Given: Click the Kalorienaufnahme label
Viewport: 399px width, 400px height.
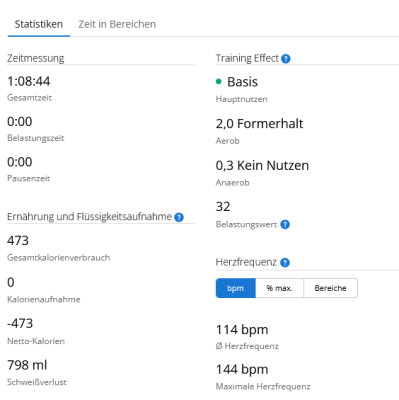Looking at the screenshot, I should coord(44,299).
